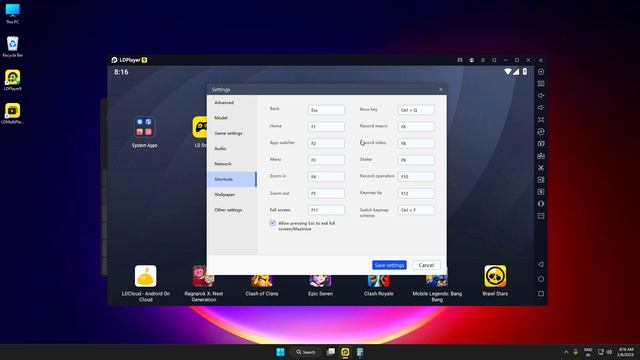This screenshot has width=640, height=360.
Task: Click the Android back triangle button
Action: pyautogui.click(x=541, y=264)
